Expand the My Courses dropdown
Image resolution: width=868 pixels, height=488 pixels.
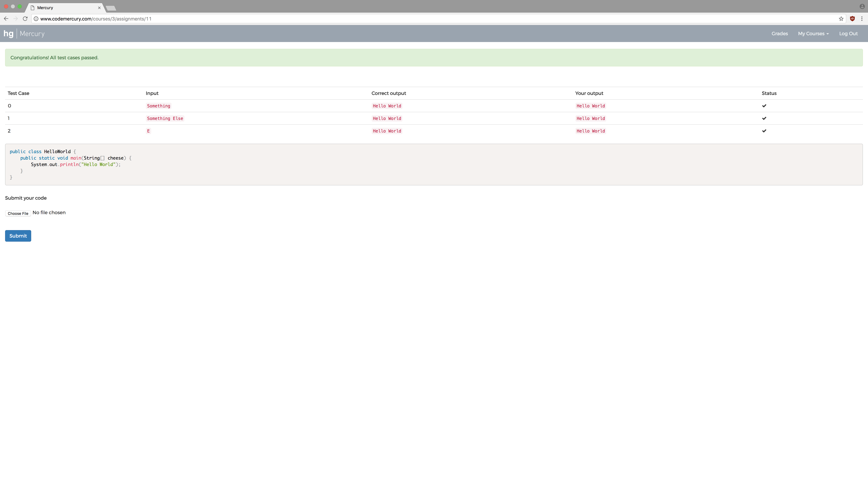[x=813, y=34]
